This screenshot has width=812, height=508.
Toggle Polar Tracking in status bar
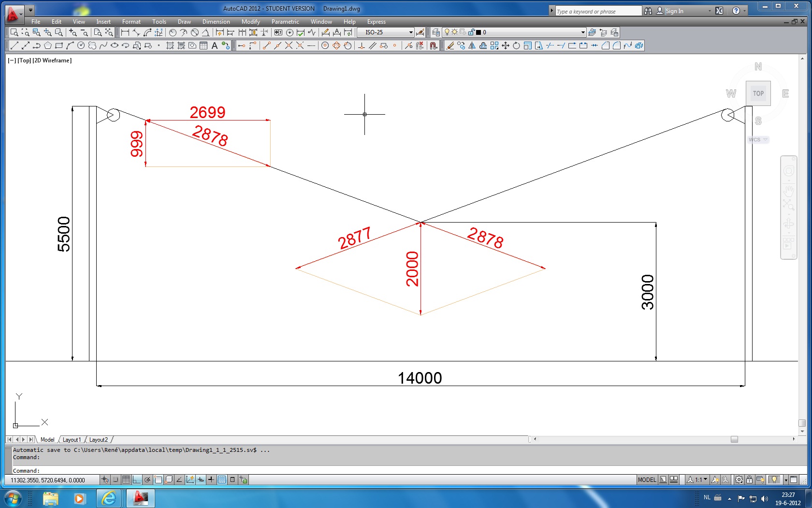click(147, 480)
